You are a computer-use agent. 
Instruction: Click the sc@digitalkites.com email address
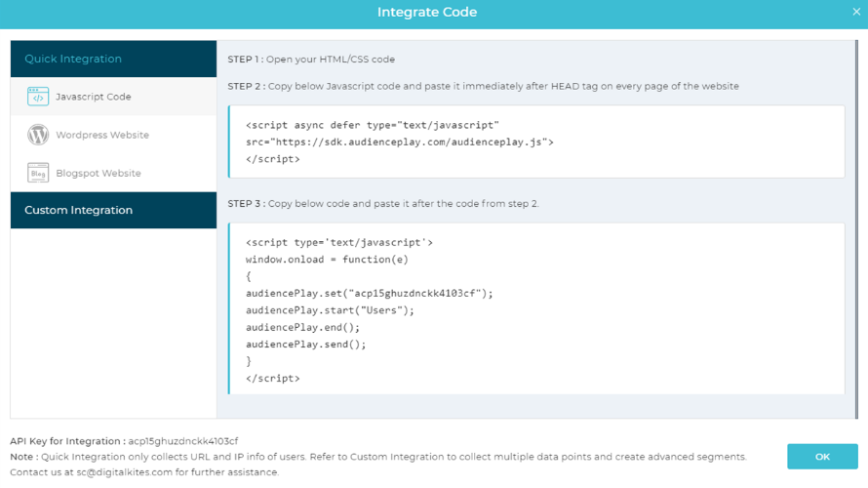125,472
